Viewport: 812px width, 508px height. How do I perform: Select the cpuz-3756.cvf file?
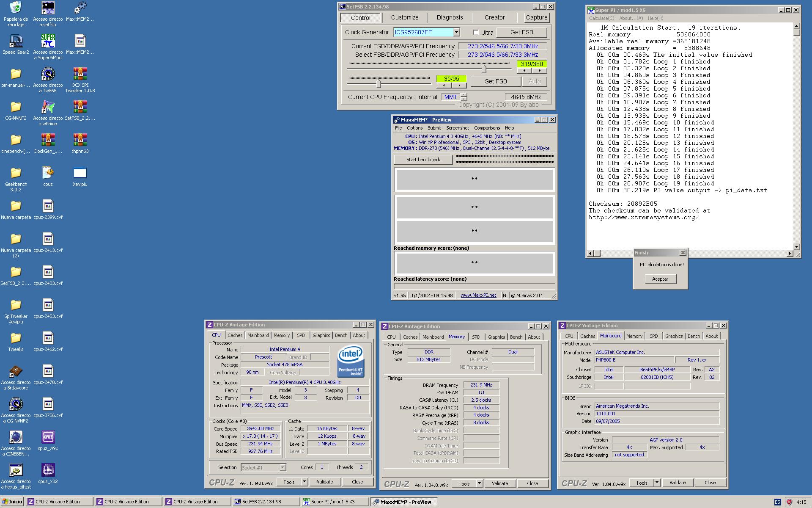(x=48, y=407)
